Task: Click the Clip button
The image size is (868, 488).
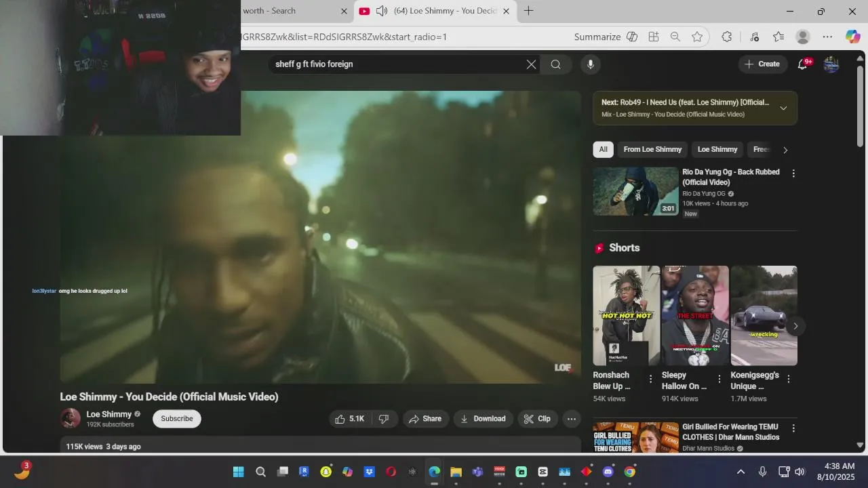Action: point(537,419)
